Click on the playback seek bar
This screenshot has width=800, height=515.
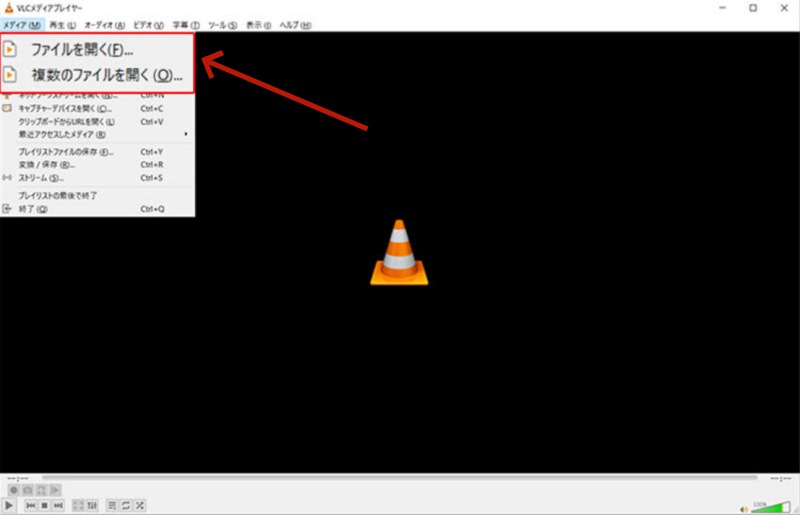tap(399, 478)
